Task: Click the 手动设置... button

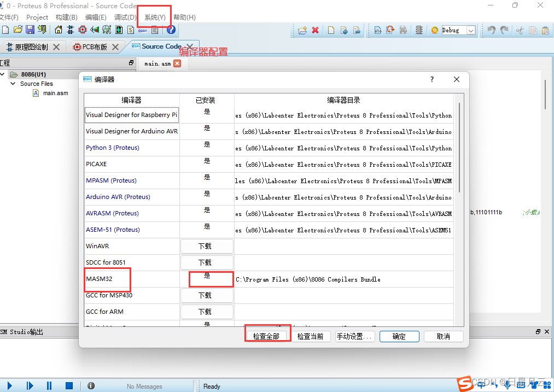Action: point(354,337)
